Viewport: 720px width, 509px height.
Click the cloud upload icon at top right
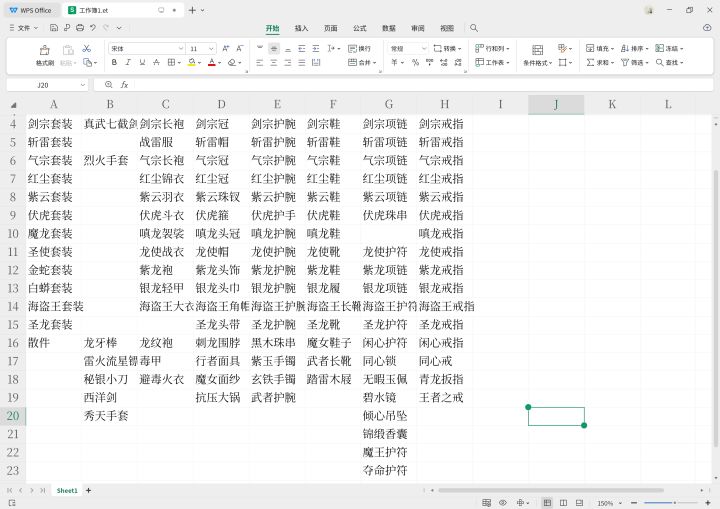pyautogui.click(x=707, y=28)
